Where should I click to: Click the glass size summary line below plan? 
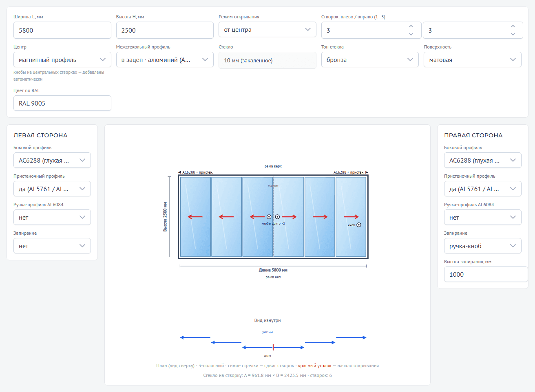(x=267, y=375)
